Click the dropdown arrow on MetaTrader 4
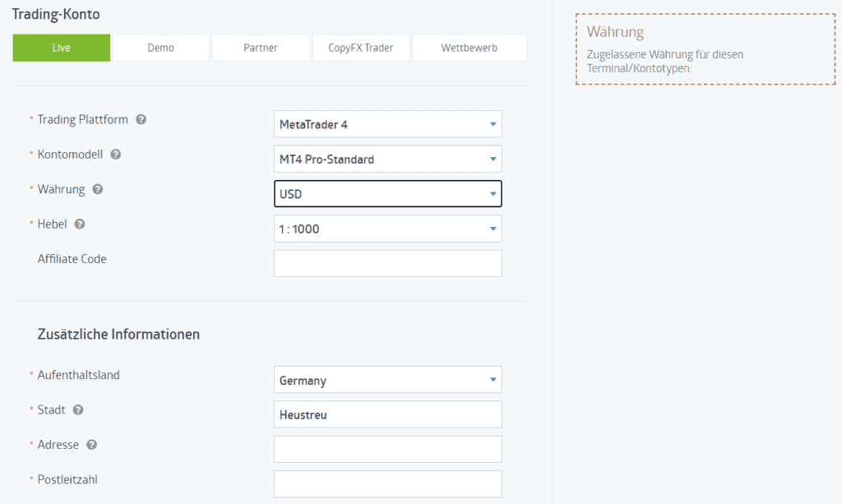The height and width of the screenshot is (504, 842). pyautogui.click(x=494, y=123)
